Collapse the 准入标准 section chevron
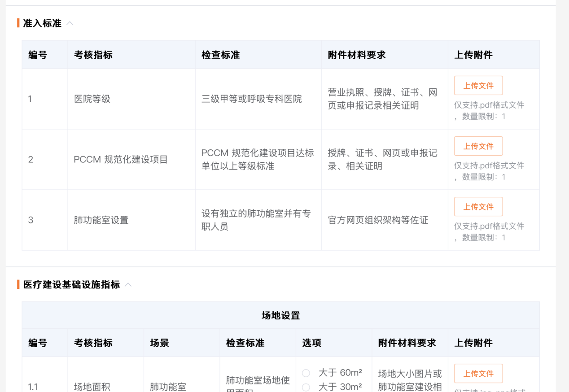Image resolution: width=569 pixels, height=392 pixels. [x=70, y=23]
